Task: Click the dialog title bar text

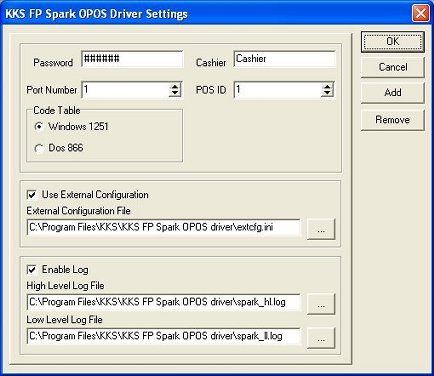Action: coord(97,14)
